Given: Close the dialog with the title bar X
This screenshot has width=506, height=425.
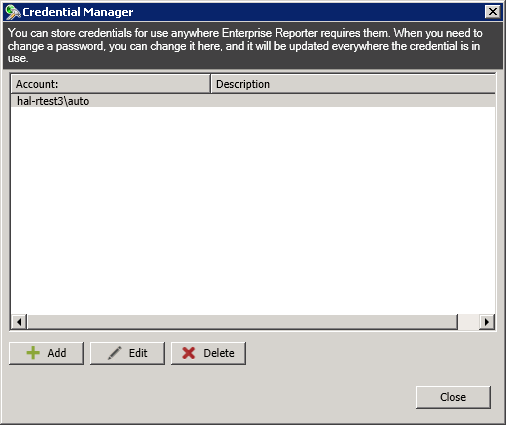Looking at the screenshot, I should point(493,12).
